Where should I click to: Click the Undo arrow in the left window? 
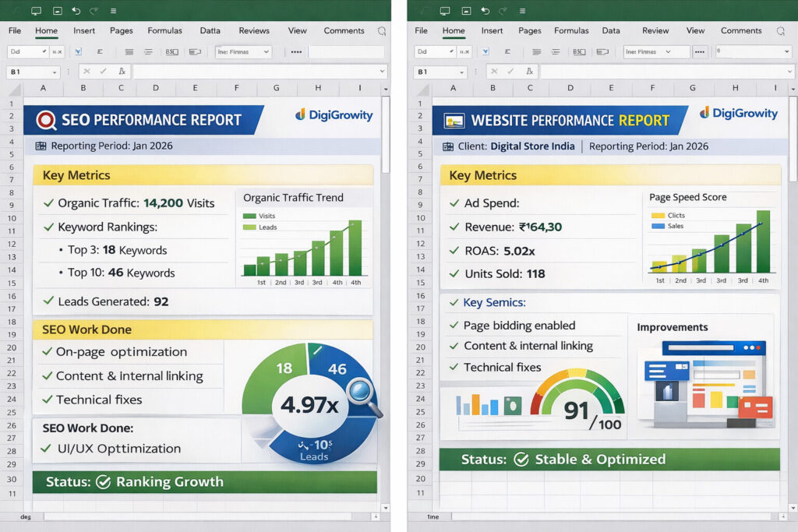click(x=76, y=11)
